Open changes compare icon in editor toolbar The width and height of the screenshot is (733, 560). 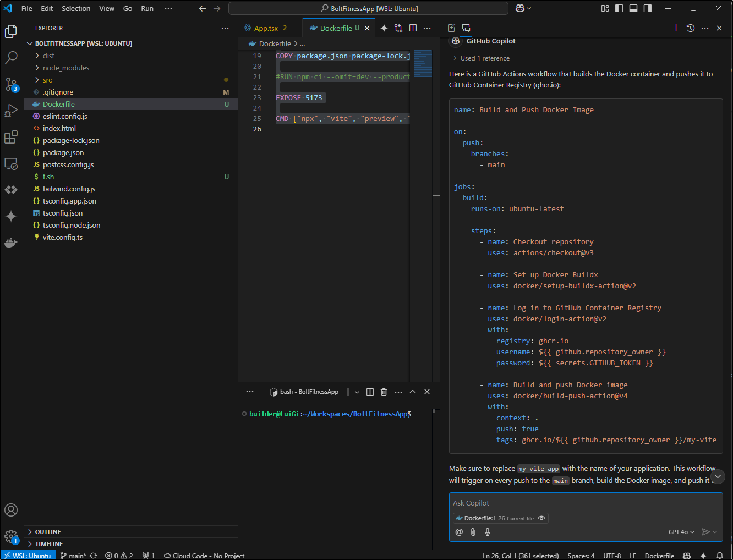tap(398, 28)
